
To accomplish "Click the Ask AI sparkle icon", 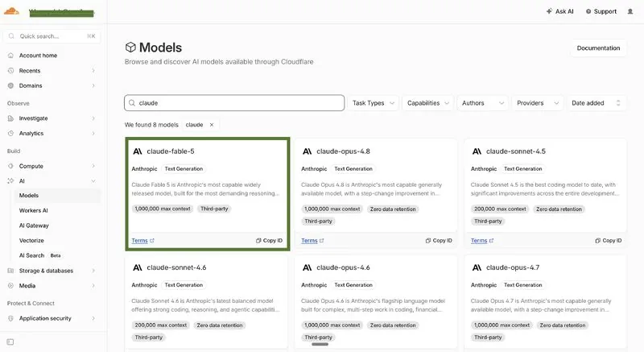I will click(549, 11).
